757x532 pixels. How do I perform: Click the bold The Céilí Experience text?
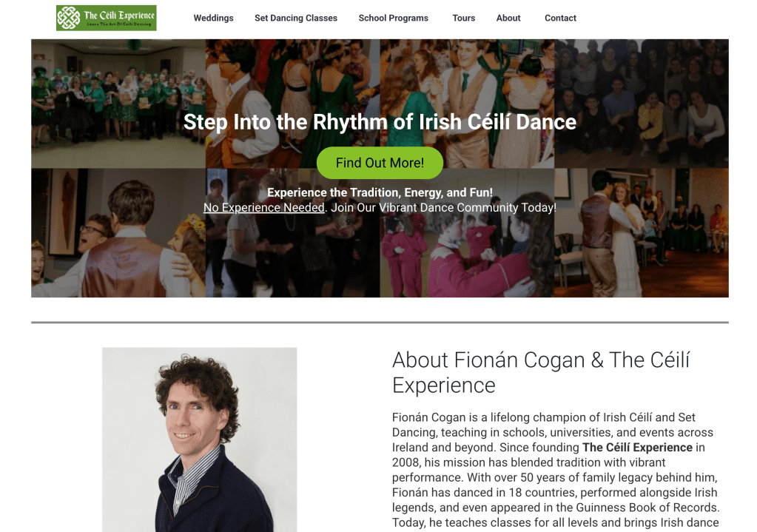pos(637,448)
